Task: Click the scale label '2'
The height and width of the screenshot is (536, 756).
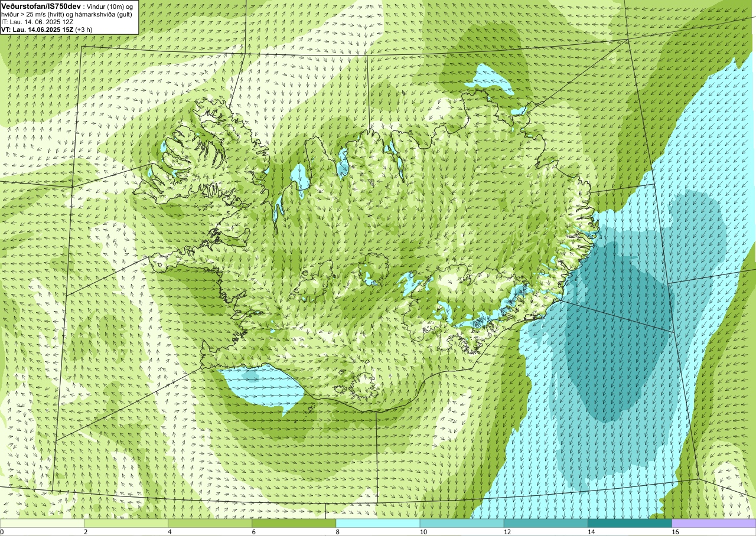Action: [86, 532]
